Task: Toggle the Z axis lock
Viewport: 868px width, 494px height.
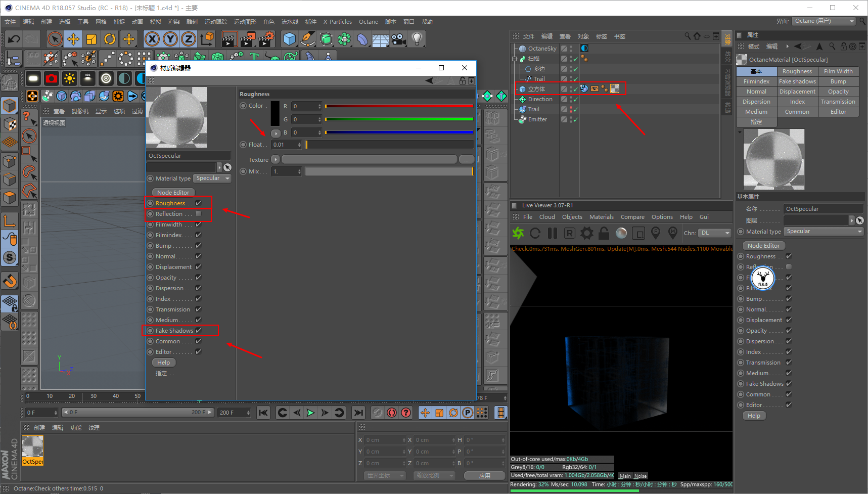Action: coord(189,39)
